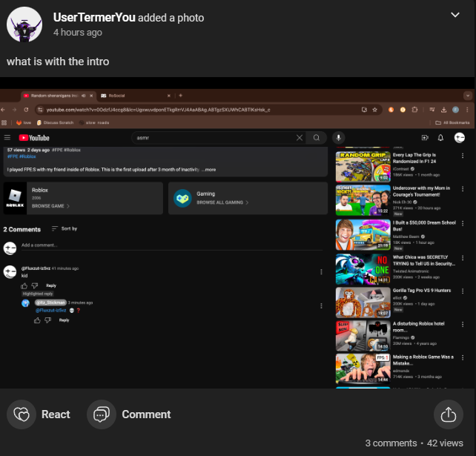Open the 'love' bookmark
476x456 pixels.
click(x=24, y=122)
